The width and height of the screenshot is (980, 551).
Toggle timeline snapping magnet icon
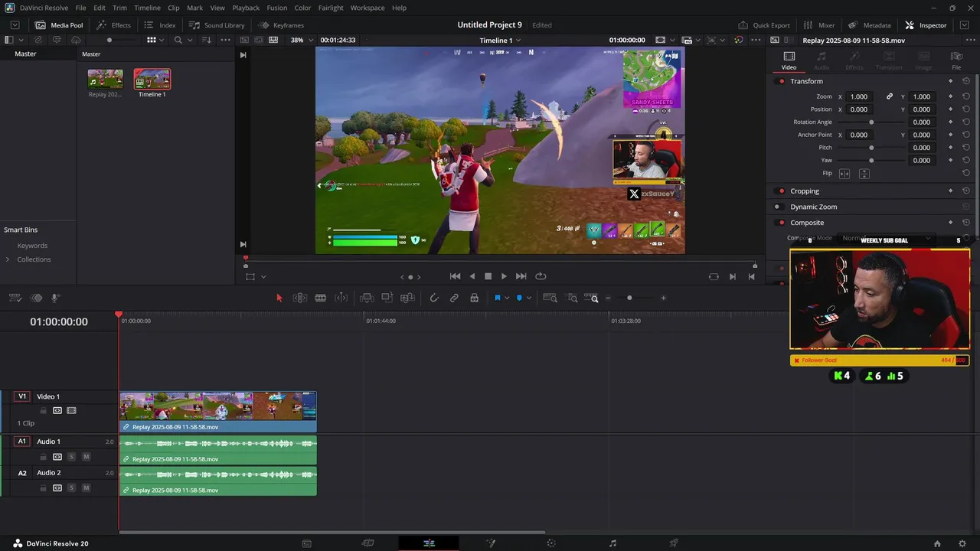(434, 298)
